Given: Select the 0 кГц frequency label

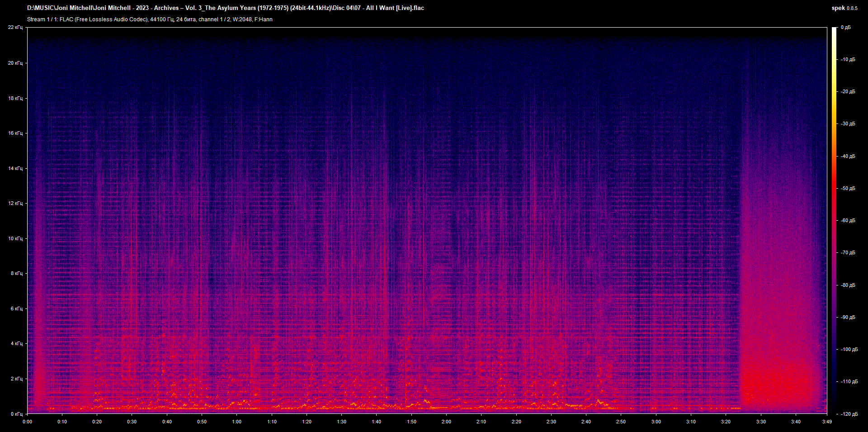Looking at the screenshot, I should click(x=16, y=414).
